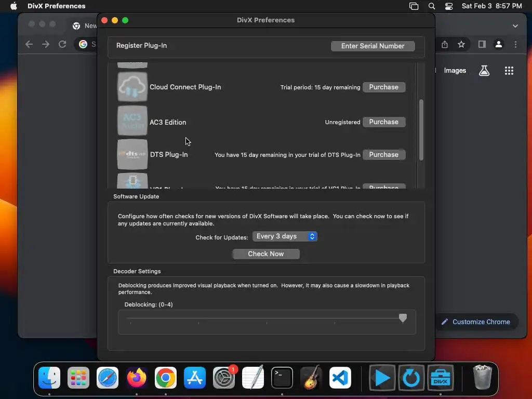The height and width of the screenshot is (399, 532).
Task: Click the Check Now button
Action: 265,254
